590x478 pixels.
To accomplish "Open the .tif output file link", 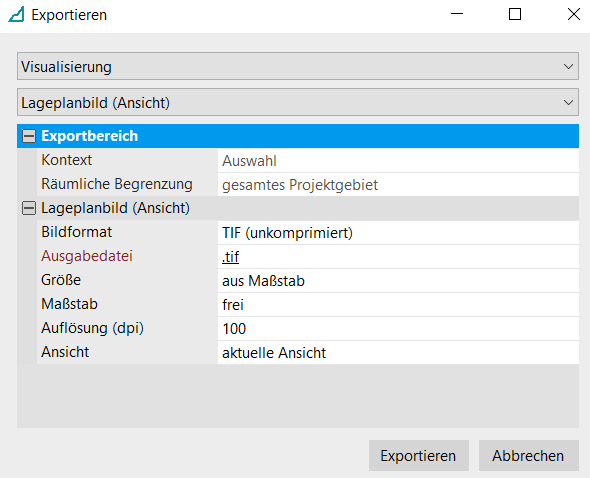I will (230, 257).
